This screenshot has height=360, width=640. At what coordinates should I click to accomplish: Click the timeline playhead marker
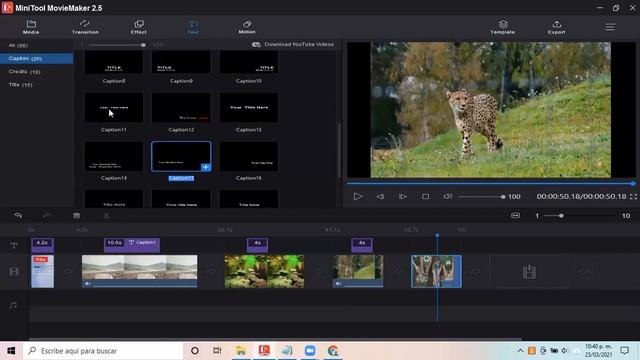[437, 236]
